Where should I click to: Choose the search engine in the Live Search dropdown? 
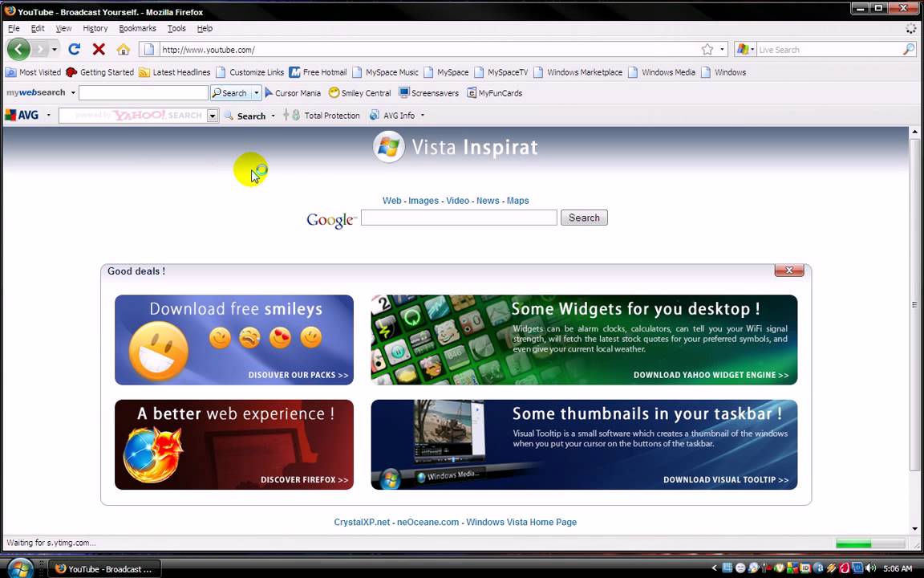pyautogui.click(x=745, y=50)
